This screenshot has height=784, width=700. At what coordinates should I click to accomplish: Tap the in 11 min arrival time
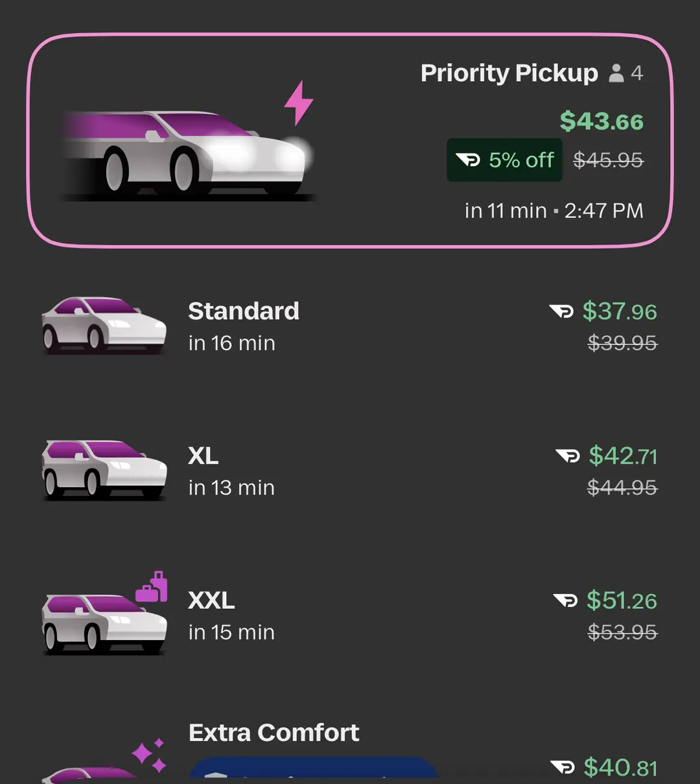[506, 211]
